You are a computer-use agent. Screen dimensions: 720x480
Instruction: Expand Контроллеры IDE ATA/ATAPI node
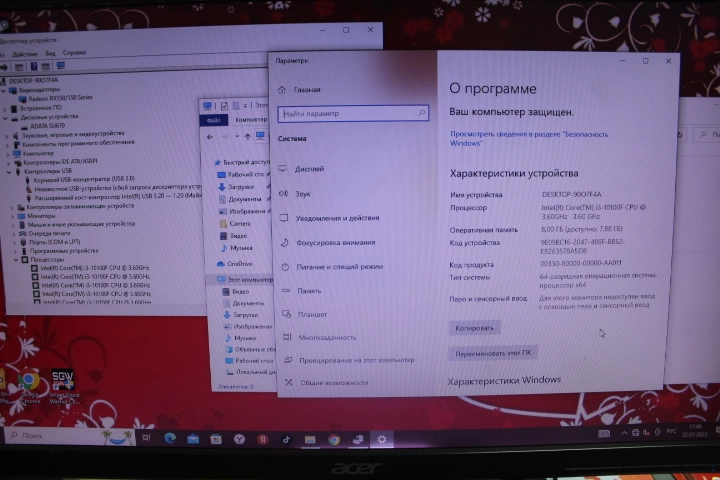[x=8, y=163]
